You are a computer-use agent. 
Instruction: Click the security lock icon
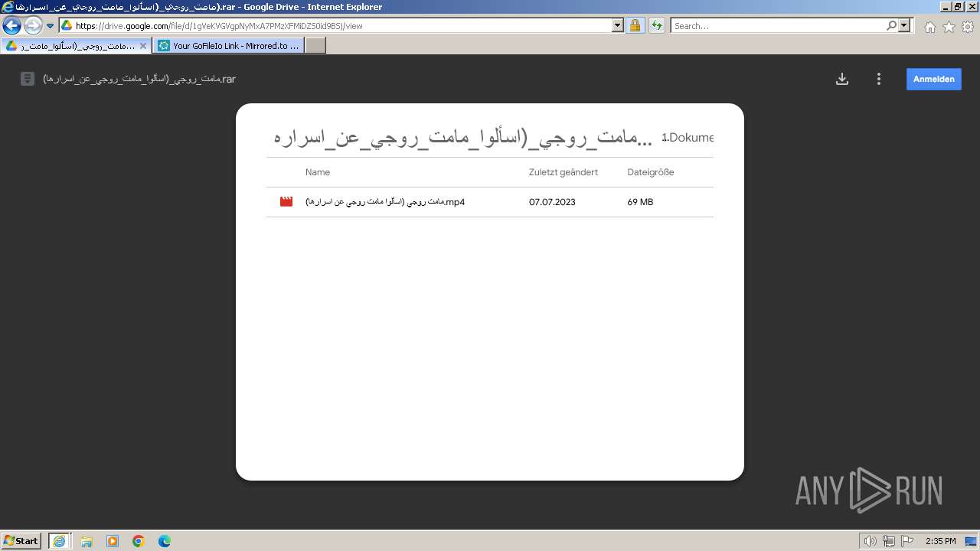[635, 25]
